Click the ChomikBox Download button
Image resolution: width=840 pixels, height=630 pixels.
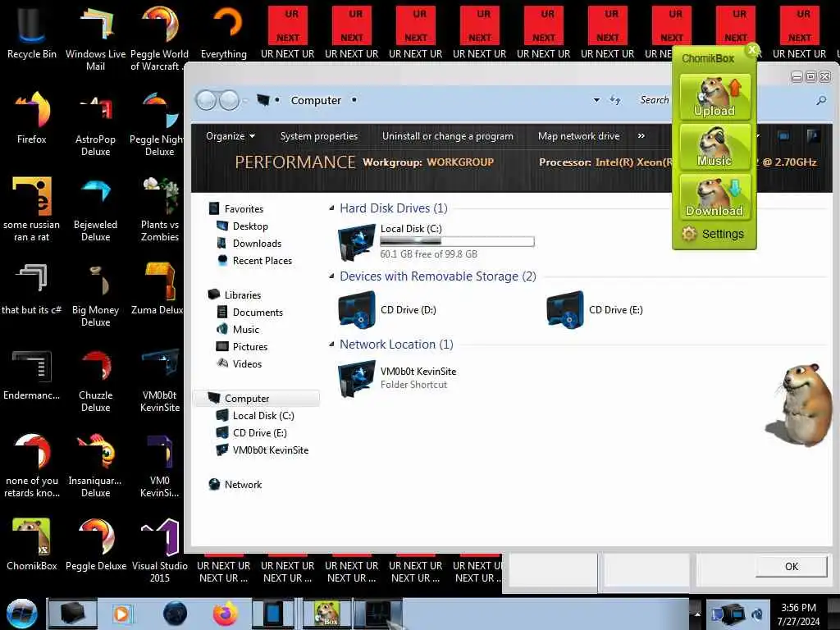coord(714,197)
